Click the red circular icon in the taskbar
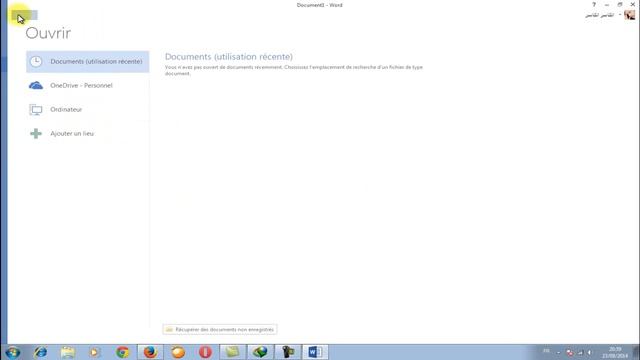The width and height of the screenshot is (640, 360). coord(205,352)
